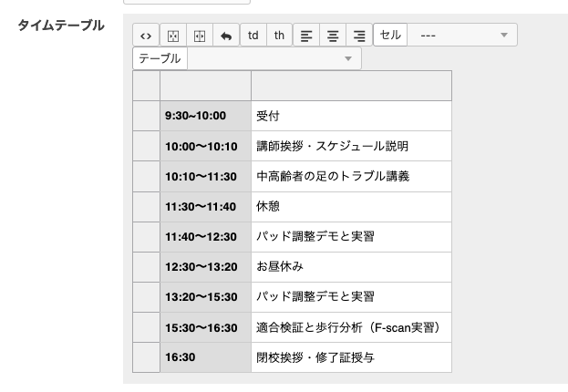Click the 受付 cell
The image size is (568, 392).
tap(351, 116)
